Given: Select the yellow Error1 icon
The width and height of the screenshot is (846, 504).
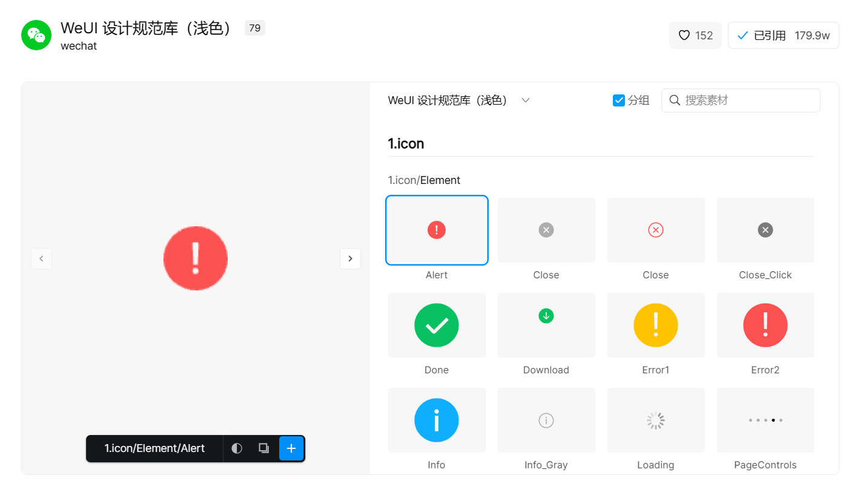Looking at the screenshot, I should click(x=656, y=325).
